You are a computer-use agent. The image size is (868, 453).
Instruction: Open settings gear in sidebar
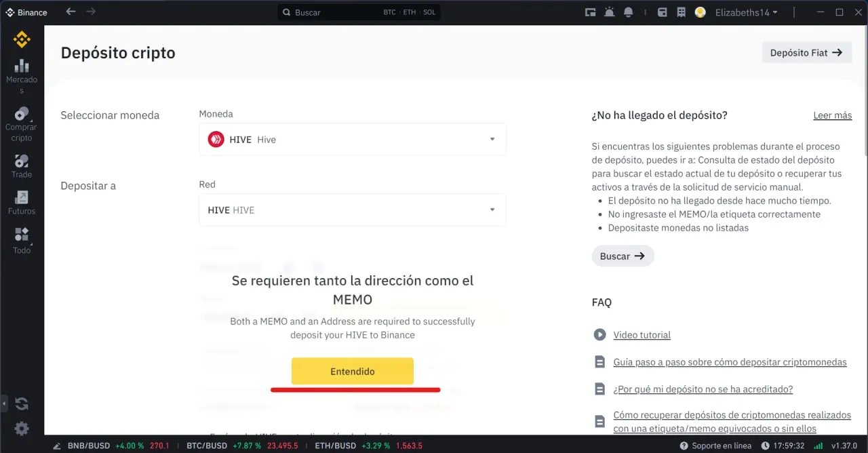(22, 429)
